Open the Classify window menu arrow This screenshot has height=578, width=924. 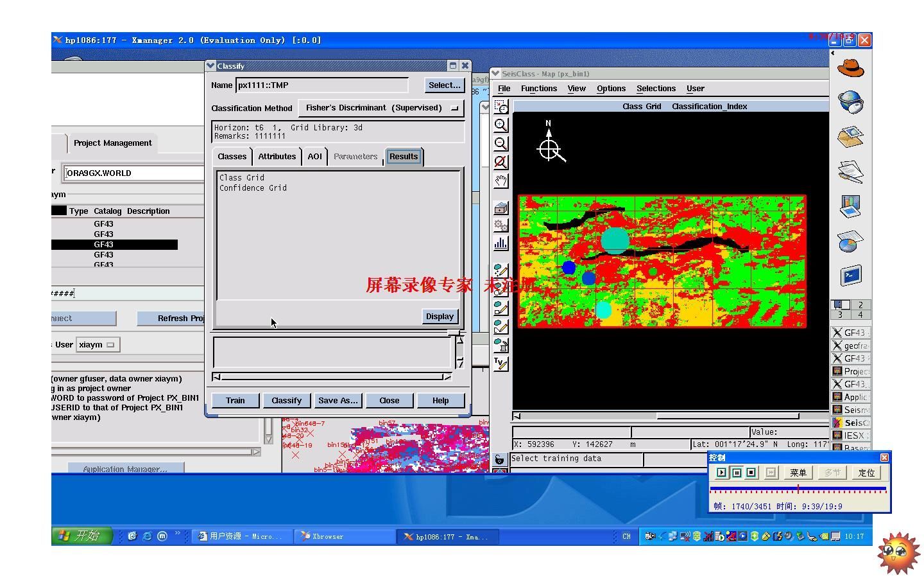[x=210, y=66]
